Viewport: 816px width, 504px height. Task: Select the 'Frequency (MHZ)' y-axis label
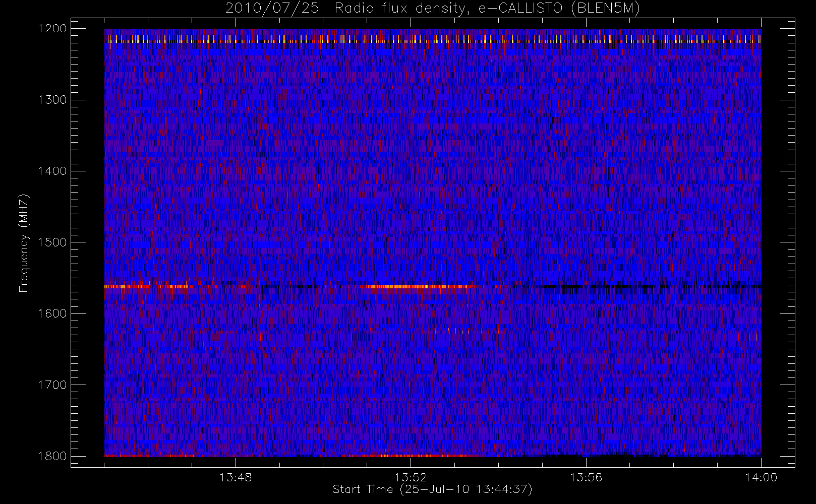[x=23, y=243]
